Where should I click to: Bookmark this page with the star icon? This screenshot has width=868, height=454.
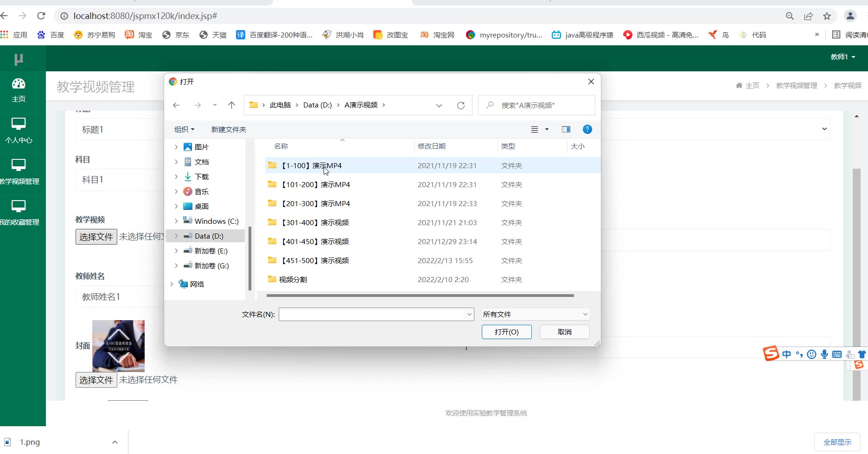827,16
